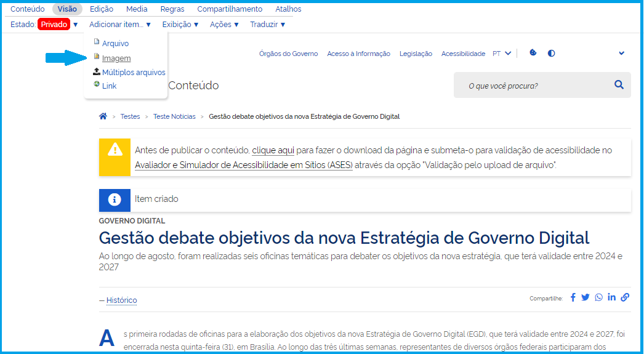Open the Compartilhamento tab

[x=230, y=9]
